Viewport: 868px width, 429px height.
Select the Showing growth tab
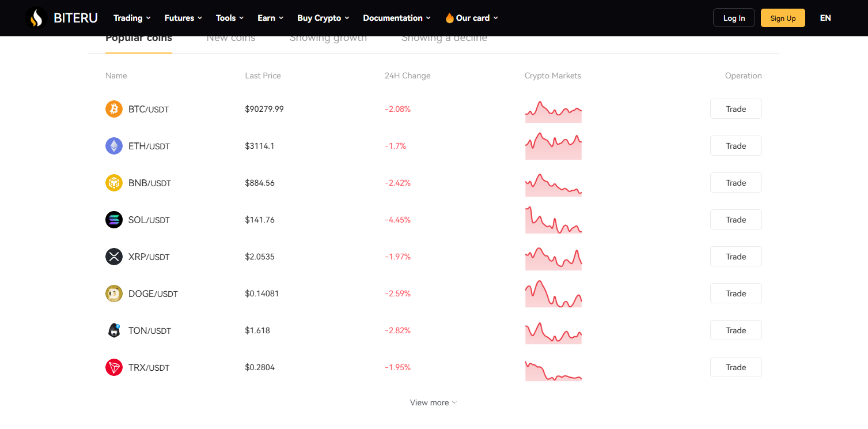[328, 39]
